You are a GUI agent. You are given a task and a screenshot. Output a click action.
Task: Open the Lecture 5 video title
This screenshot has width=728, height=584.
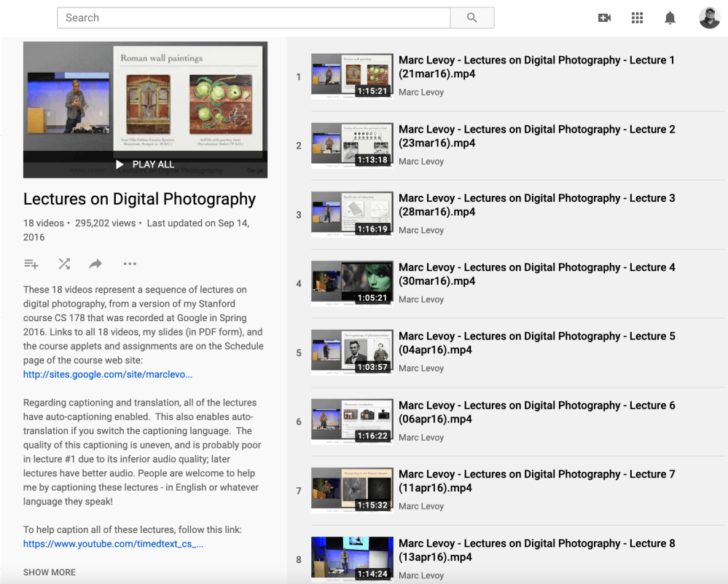tap(536, 343)
